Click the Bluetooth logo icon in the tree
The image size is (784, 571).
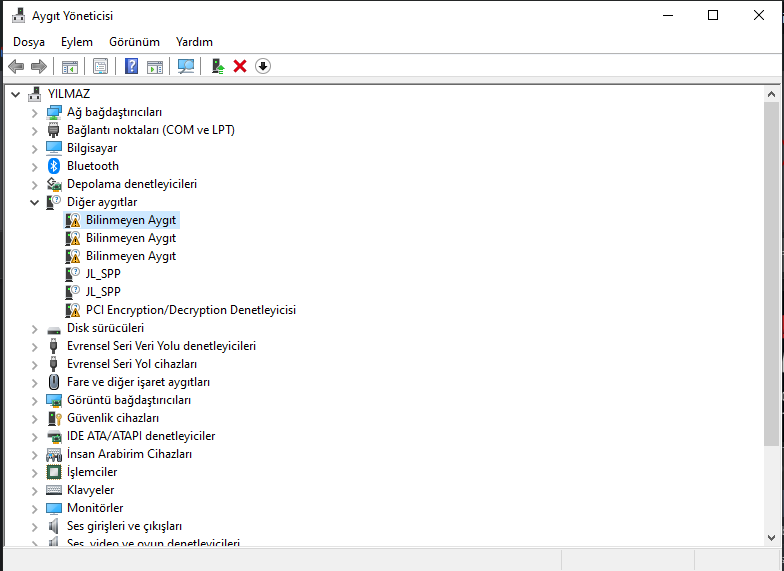(x=54, y=166)
